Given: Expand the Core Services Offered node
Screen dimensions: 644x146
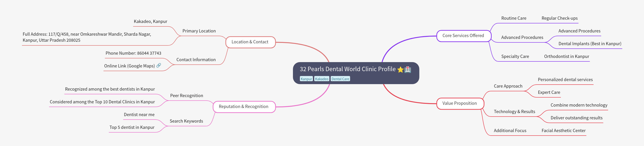Looking at the screenshot, I should (463, 36).
